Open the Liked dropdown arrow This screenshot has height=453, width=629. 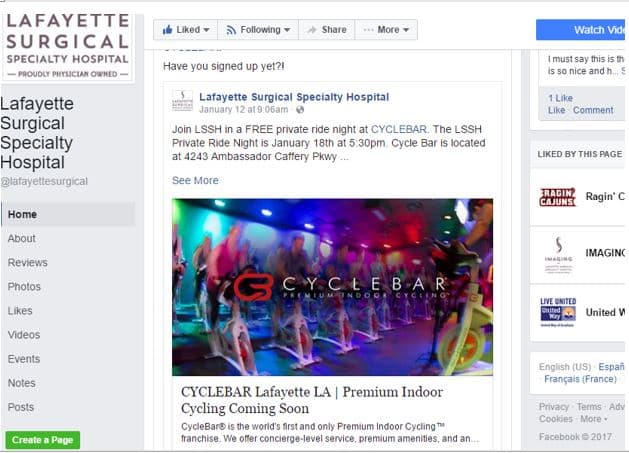point(206,30)
